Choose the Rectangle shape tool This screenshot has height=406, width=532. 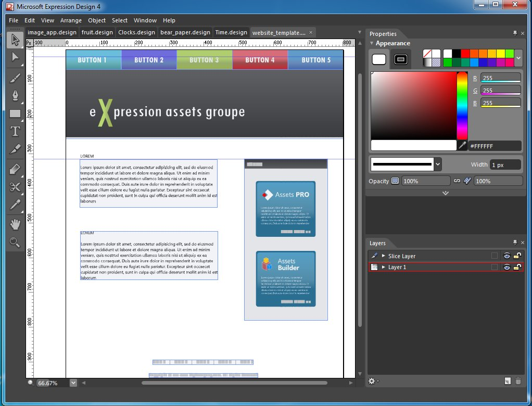15,113
